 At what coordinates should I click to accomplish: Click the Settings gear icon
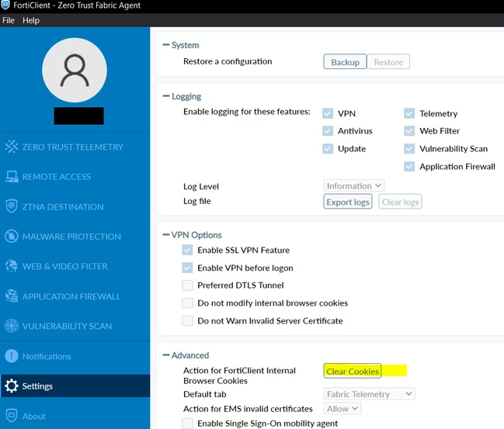[x=12, y=386]
